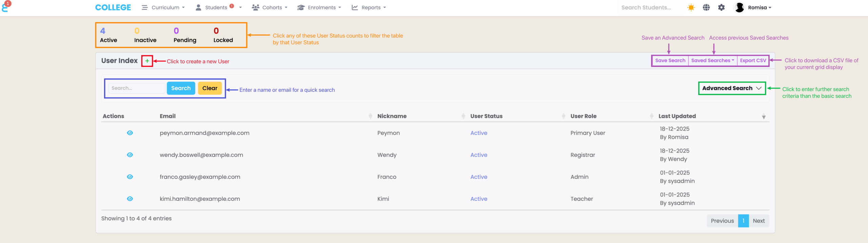Expand the Advanced Search panel
The height and width of the screenshot is (243, 868).
[732, 88]
